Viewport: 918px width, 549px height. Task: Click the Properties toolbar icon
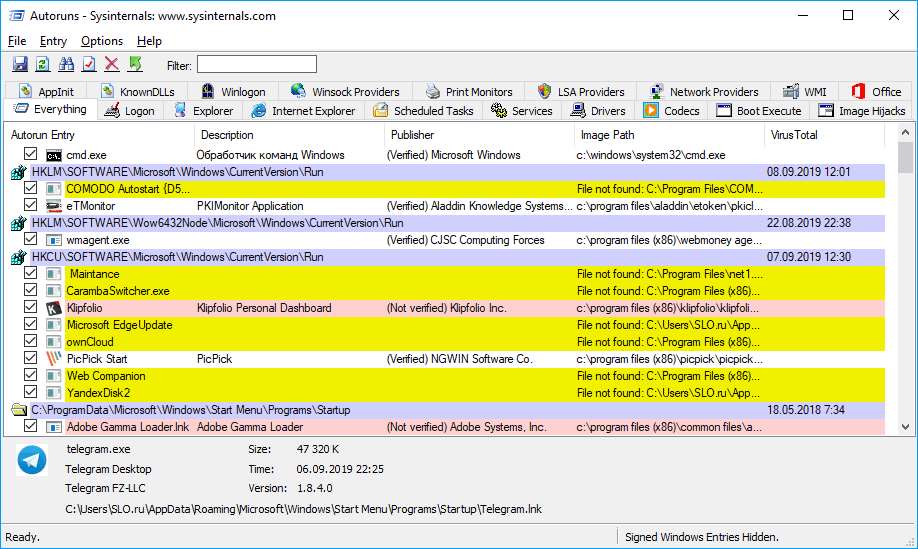point(89,64)
